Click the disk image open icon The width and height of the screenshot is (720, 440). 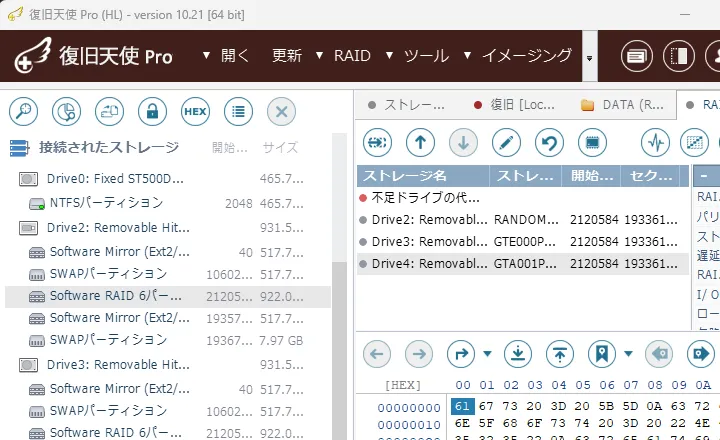109,112
